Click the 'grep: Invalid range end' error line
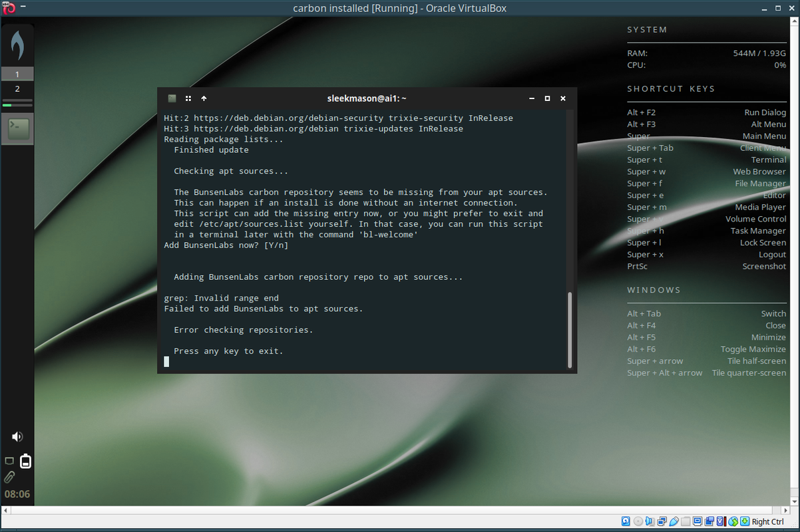The height and width of the screenshot is (532, 800). pyautogui.click(x=221, y=298)
